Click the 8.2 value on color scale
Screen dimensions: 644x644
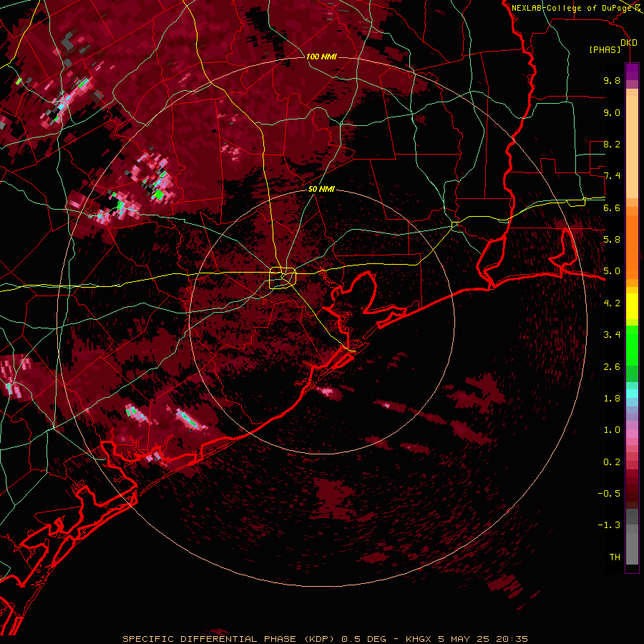pos(612,144)
